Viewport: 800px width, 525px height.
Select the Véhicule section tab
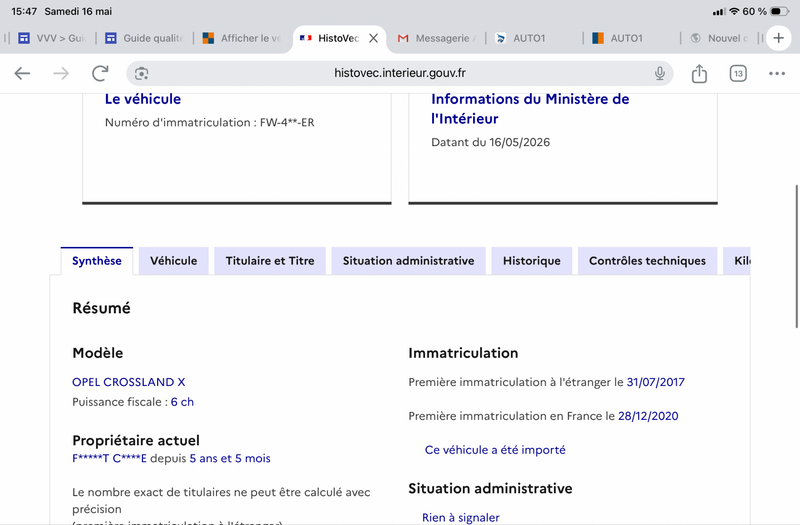tap(173, 261)
